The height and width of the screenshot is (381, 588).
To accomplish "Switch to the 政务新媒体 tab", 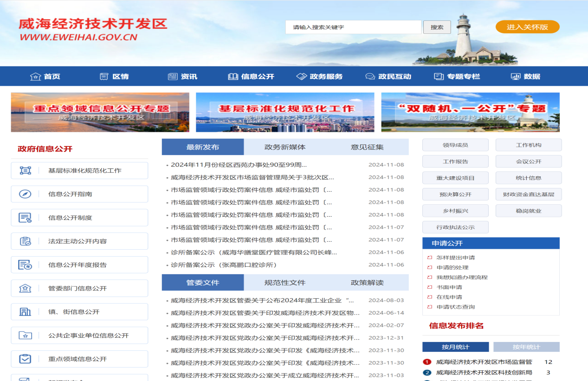I will pyautogui.click(x=285, y=147).
